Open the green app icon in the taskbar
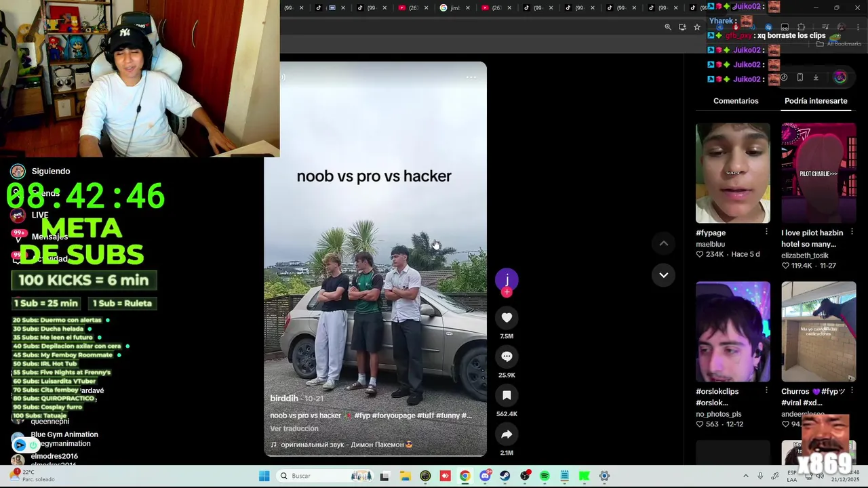The width and height of the screenshot is (868, 488). click(585, 476)
